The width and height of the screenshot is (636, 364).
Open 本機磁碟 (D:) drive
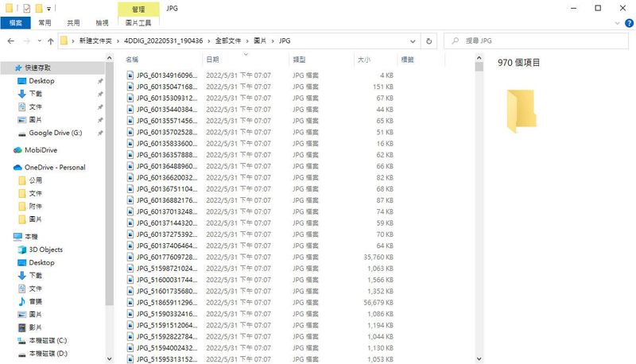click(48, 354)
